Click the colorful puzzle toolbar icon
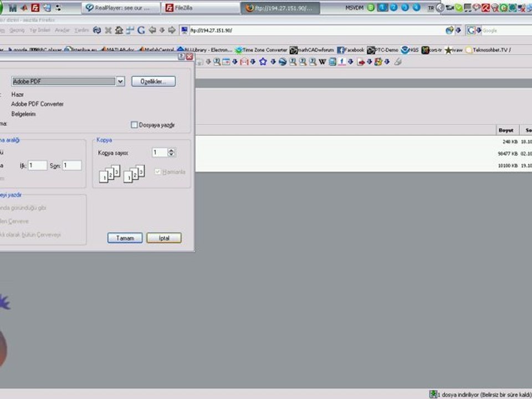Image resolution: width=532 pixels, height=399 pixels. (x=378, y=62)
